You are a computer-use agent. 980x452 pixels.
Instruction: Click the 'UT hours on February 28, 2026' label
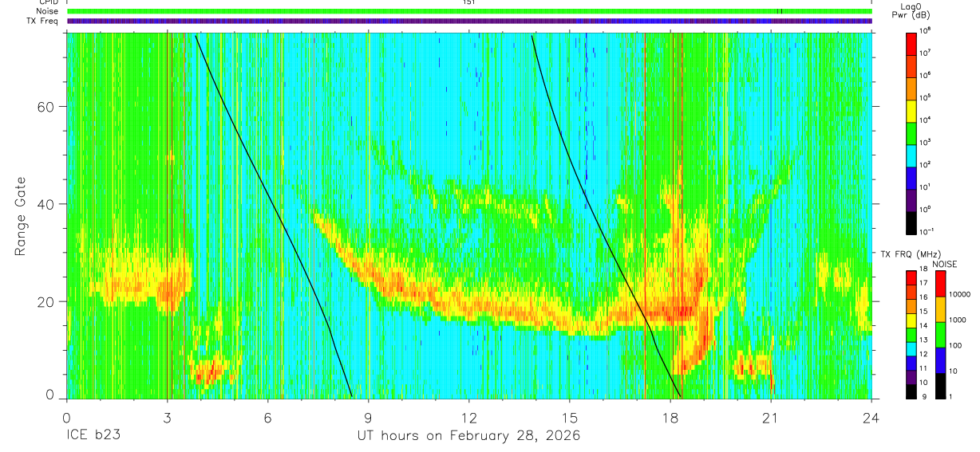coord(469,436)
